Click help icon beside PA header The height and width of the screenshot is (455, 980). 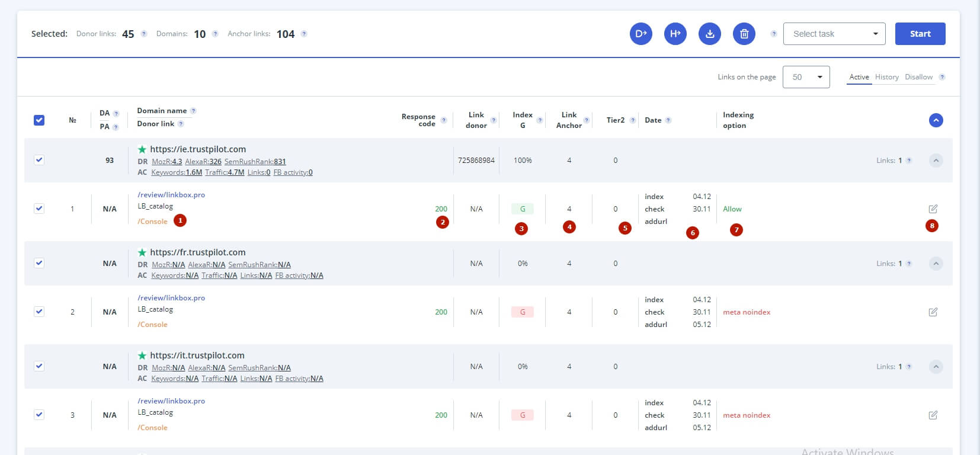(x=116, y=127)
